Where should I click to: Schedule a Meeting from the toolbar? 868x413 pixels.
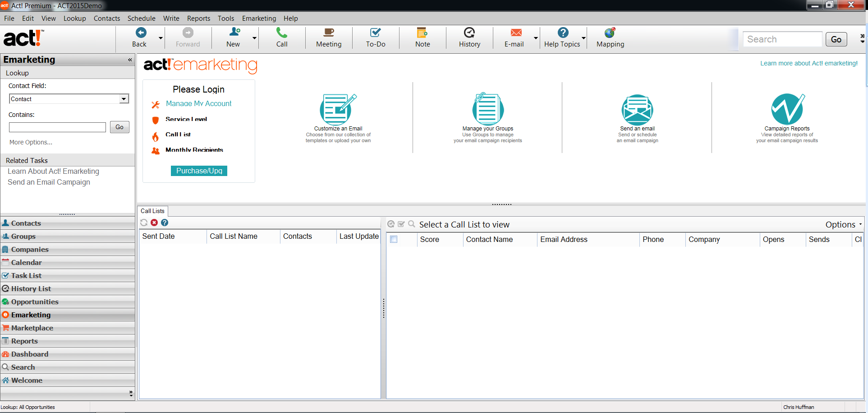329,32
